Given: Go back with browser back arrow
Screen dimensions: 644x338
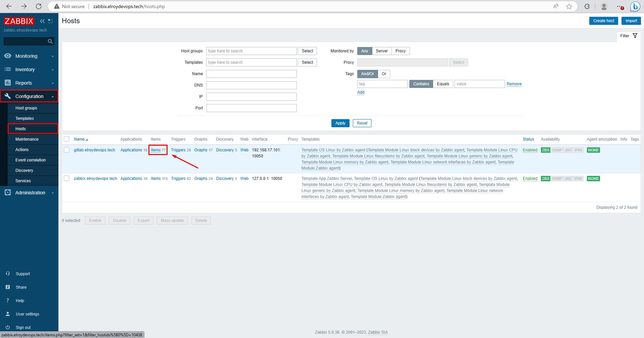Looking at the screenshot, I should pyautogui.click(x=9, y=6).
